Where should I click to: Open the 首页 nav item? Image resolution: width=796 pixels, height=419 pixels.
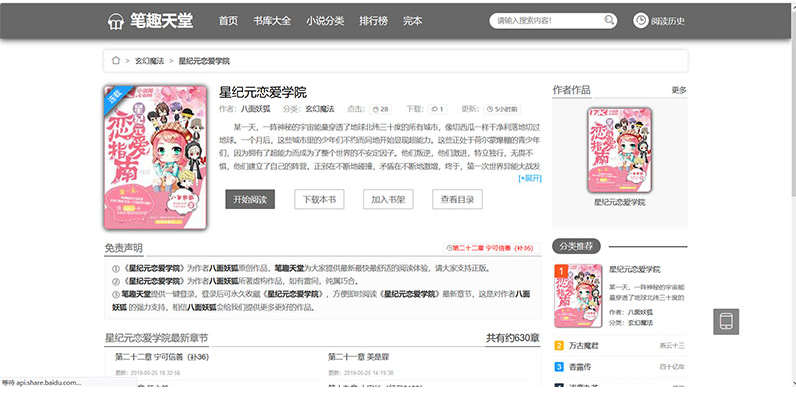pyautogui.click(x=228, y=21)
